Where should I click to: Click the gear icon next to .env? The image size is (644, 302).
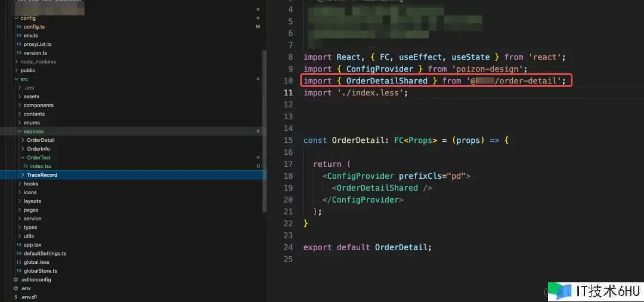(x=16, y=288)
